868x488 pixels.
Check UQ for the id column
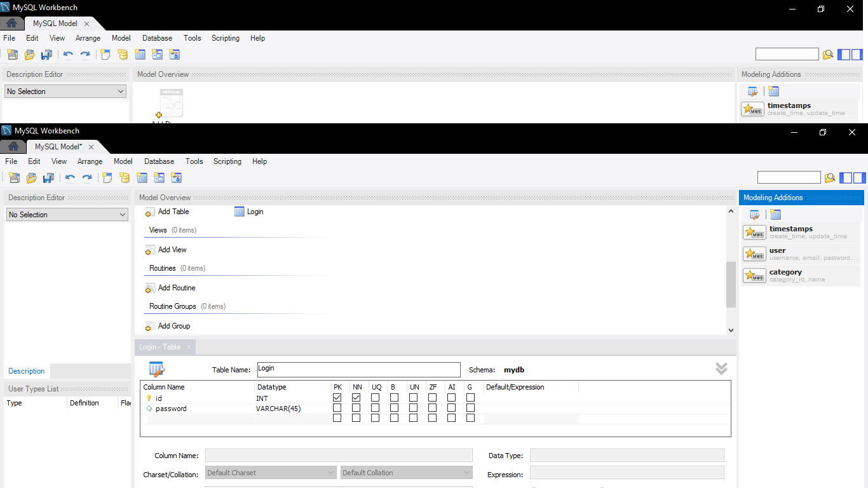pyautogui.click(x=376, y=398)
